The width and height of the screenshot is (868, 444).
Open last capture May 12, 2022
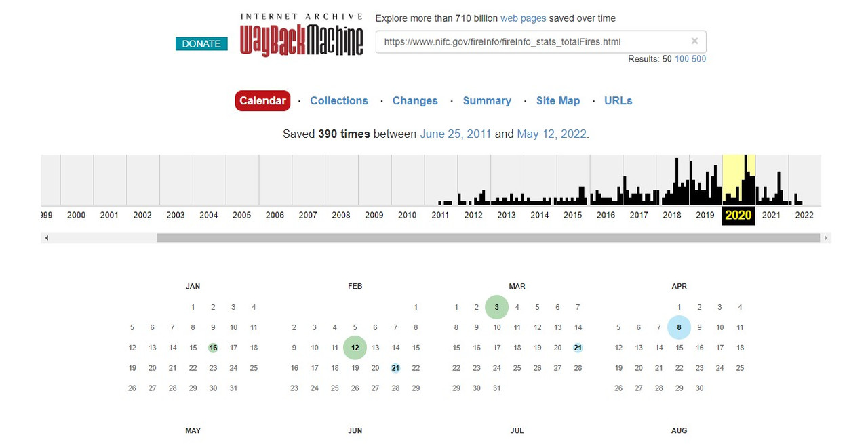pyautogui.click(x=552, y=134)
